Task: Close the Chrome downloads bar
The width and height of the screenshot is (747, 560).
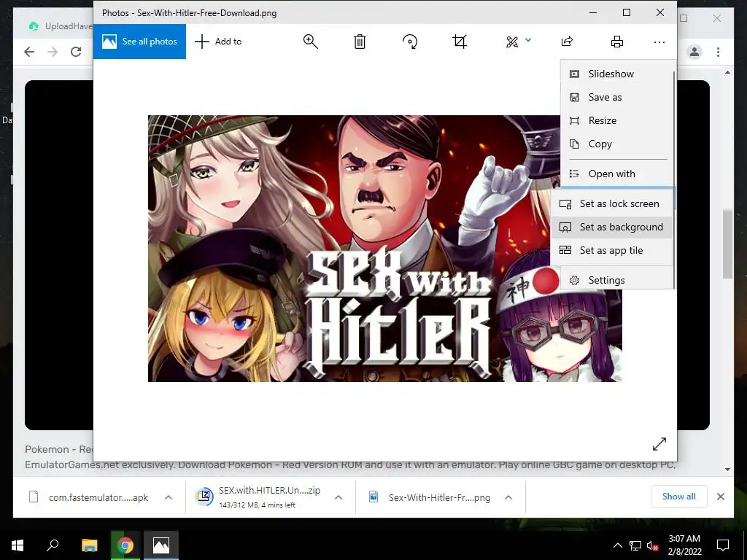Action: (x=720, y=497)
